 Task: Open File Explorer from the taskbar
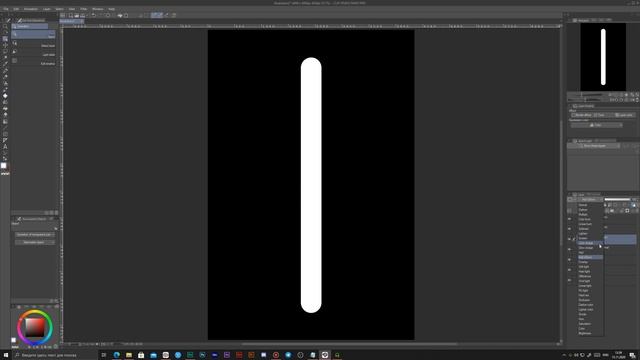pos(129,355)
